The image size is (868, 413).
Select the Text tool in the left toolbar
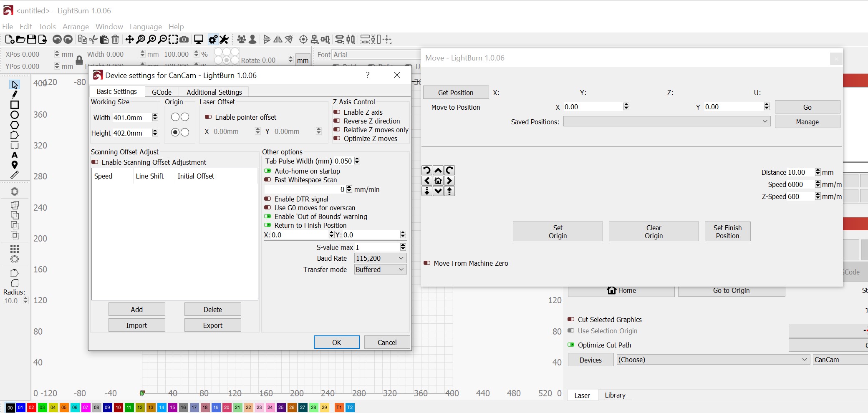click(15, 155)
